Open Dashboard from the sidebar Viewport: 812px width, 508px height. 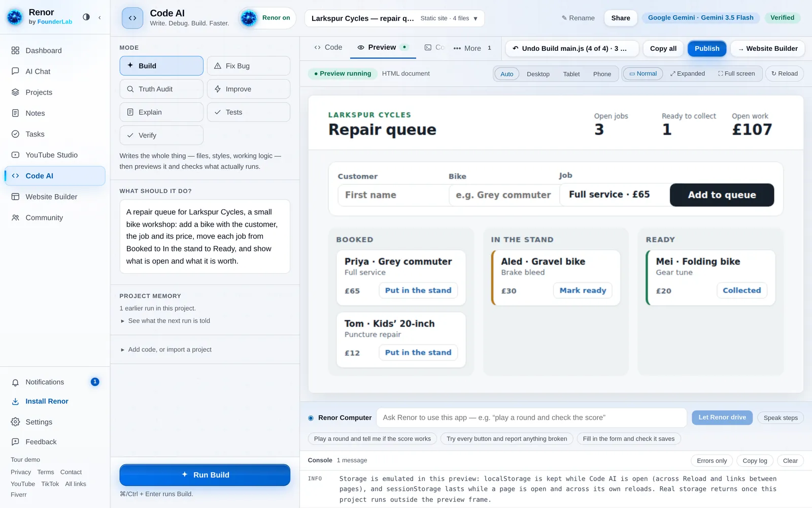55,50
